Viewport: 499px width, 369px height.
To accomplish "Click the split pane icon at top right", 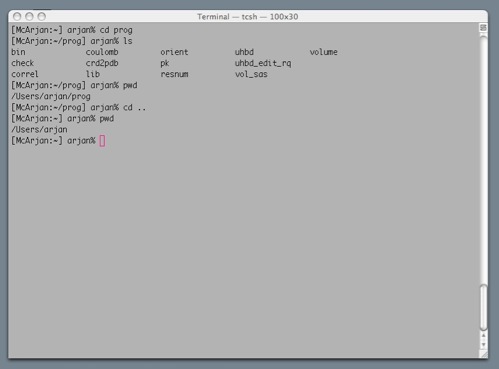I will [x=483, y=28].
